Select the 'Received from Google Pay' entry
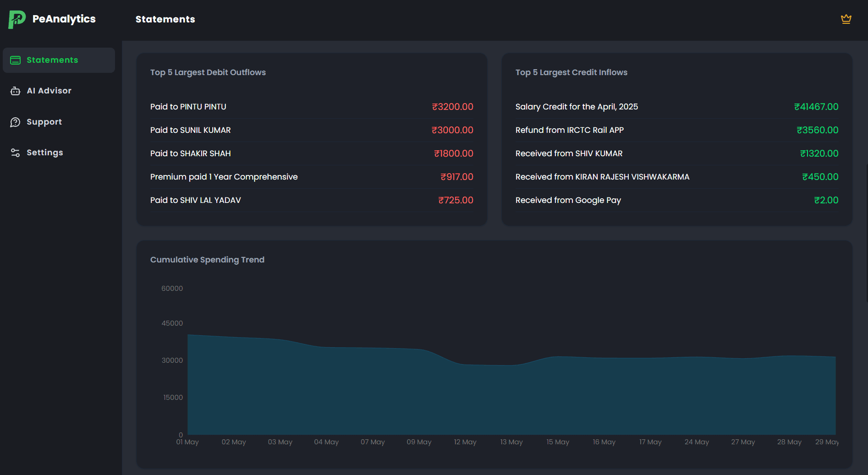This screenshot has height=475, width=868. pyautogui.click(x=677, y=200)
